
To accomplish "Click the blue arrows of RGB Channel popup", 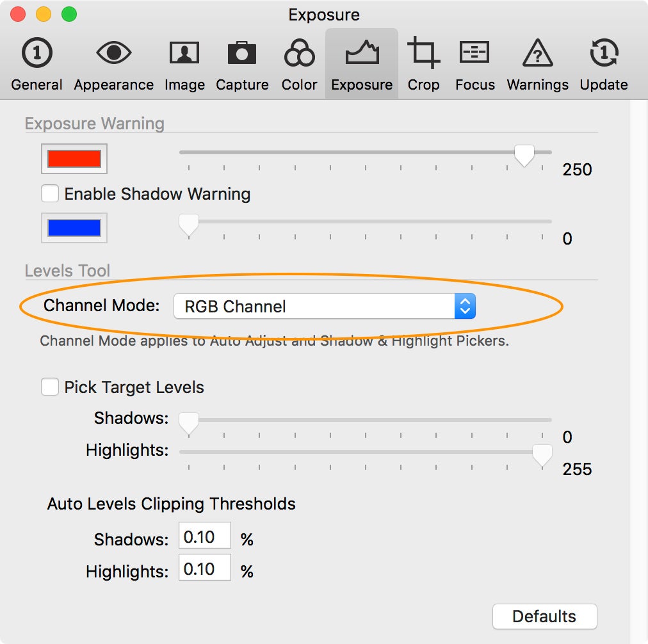I will point(465,306).
